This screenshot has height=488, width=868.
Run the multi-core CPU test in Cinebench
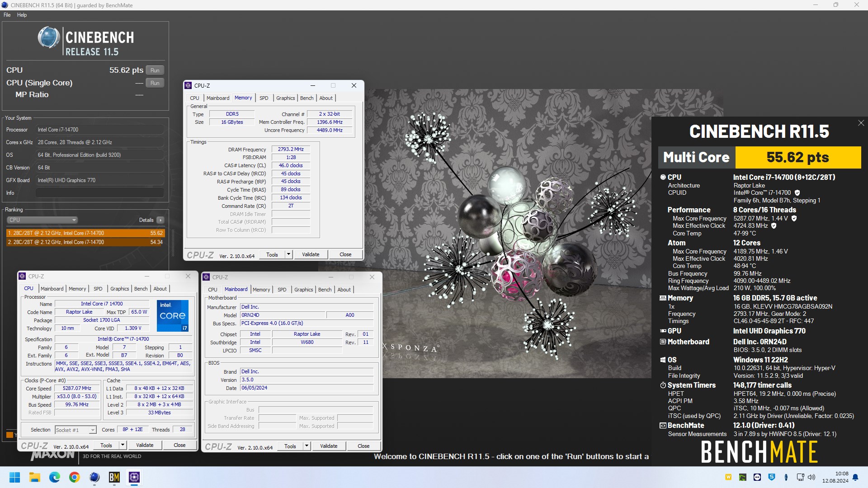click(155, 70)
